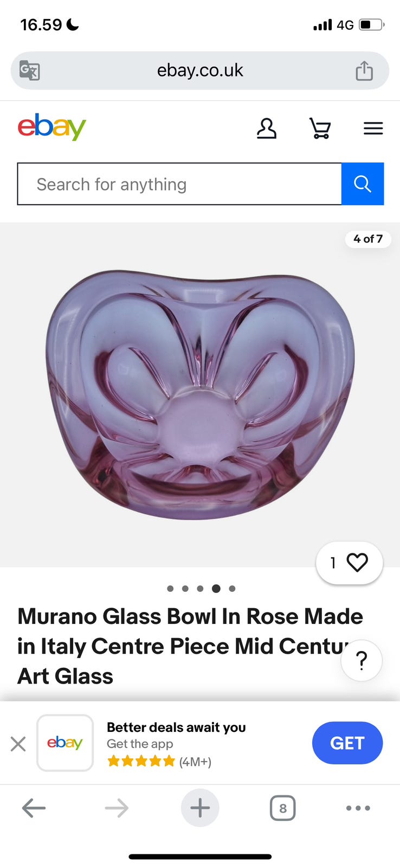
Task: Go to eBay home via logo
Action: (52, 127)
